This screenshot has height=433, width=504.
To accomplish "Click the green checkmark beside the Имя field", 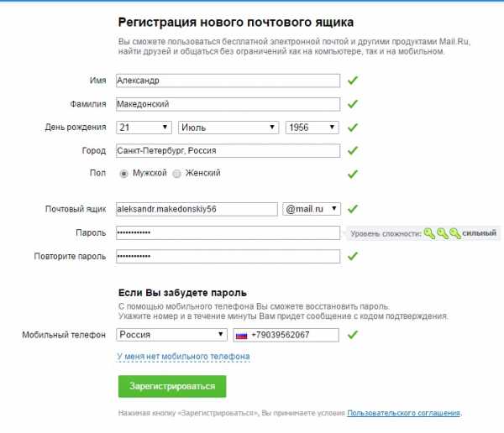I will (x=353, y=81).
